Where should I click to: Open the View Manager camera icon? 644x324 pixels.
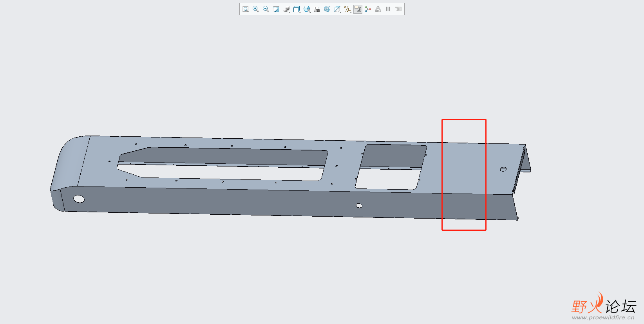click(317, 9)
